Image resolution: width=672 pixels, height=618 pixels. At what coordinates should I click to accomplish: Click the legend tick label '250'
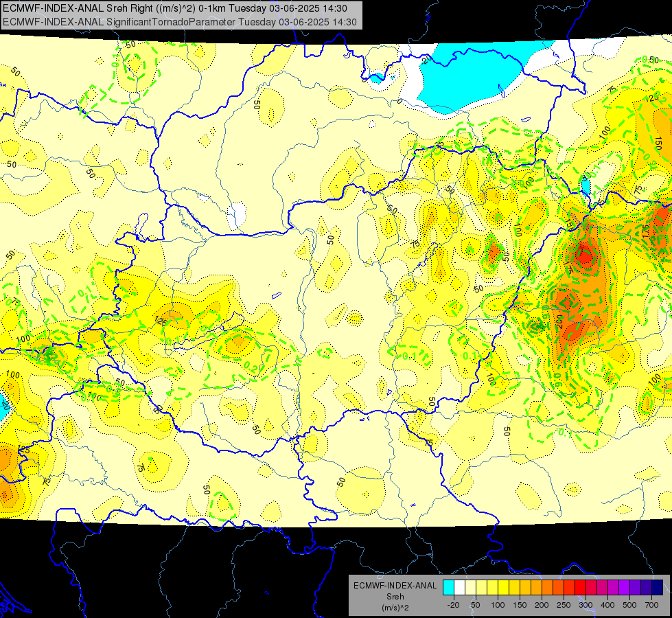click(x=564, y=605)
